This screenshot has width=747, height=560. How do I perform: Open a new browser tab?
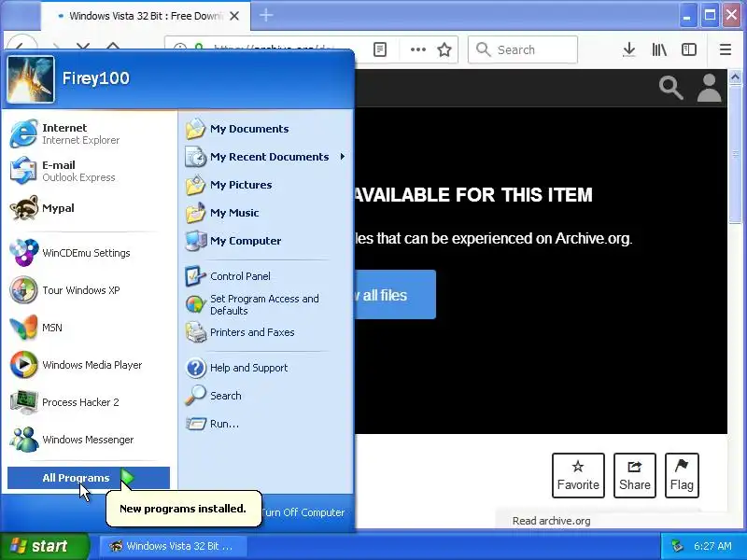266,16
